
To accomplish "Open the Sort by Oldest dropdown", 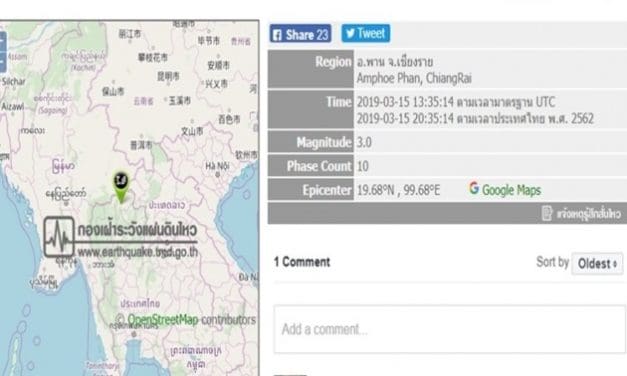I will [597, 264].
